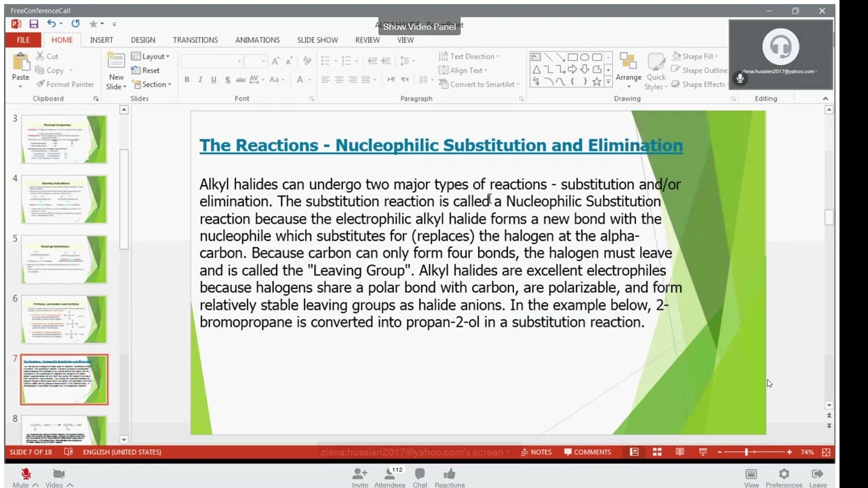The height and width of the screenshot is (488, 868).
Task: Open the Text Direction dropdown
Action: (x=469, y=56)
